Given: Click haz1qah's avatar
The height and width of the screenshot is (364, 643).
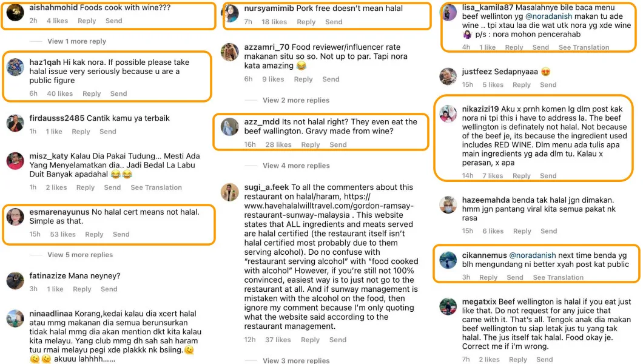Looking at the screenshot, I should (x=15, y=67).
